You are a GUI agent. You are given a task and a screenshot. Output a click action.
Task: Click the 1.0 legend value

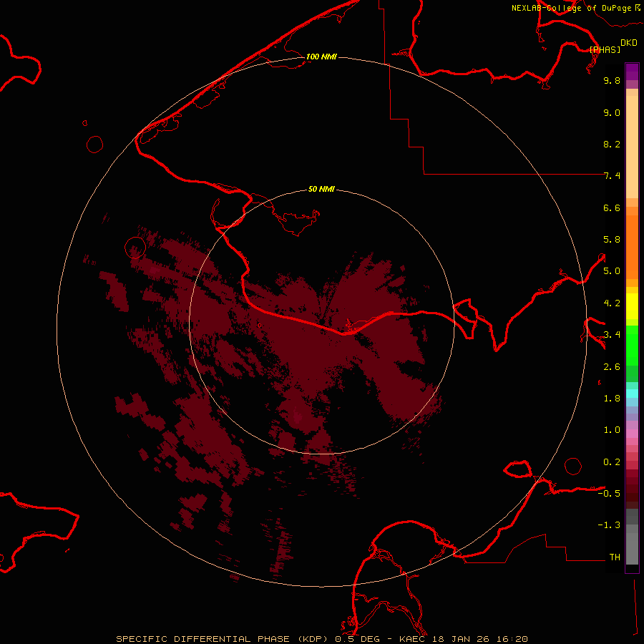612,430
